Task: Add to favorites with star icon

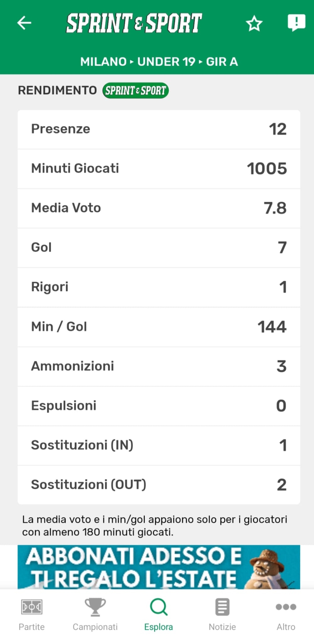Action: pos(254,23)
